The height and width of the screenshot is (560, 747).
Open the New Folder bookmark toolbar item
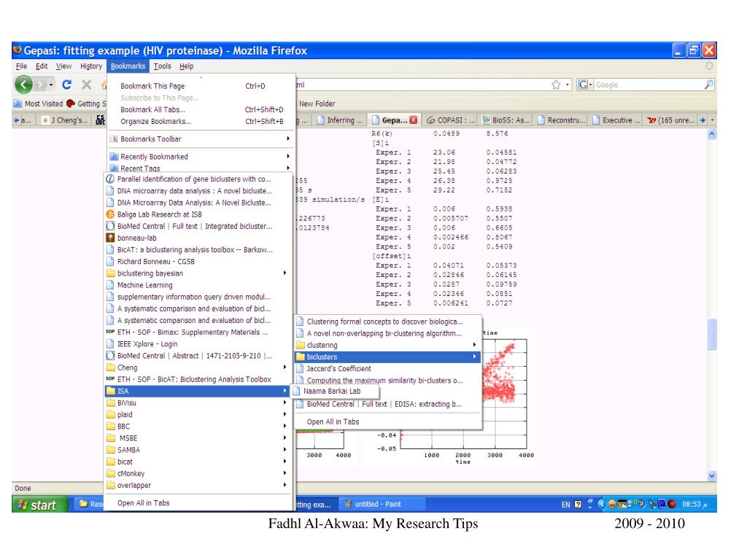(x=317, y=104)
